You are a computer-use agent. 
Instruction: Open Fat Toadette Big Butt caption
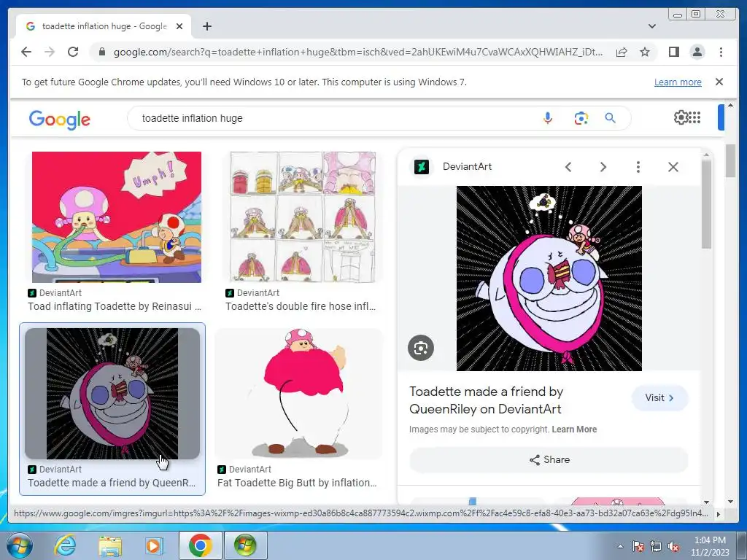pyautogui.click(x=297, y=483)
